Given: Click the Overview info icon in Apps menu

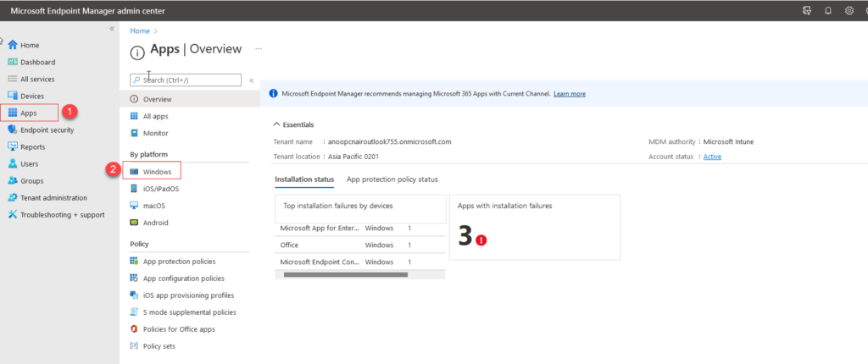Looking at the screenshot, I should pyautogui.click(x=133, y=100).
